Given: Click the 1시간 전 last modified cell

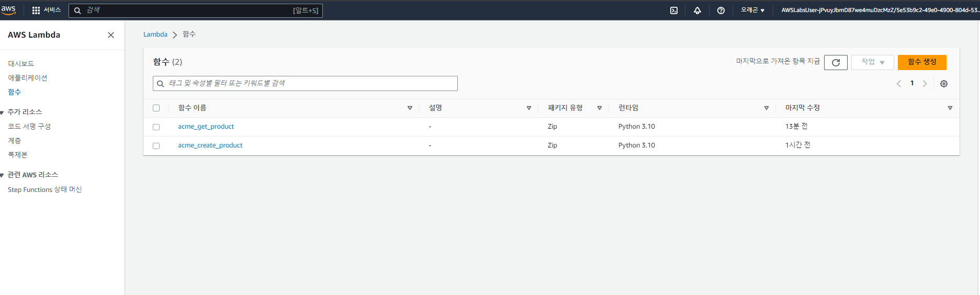Looking at the screenshot, I should 797,145.
